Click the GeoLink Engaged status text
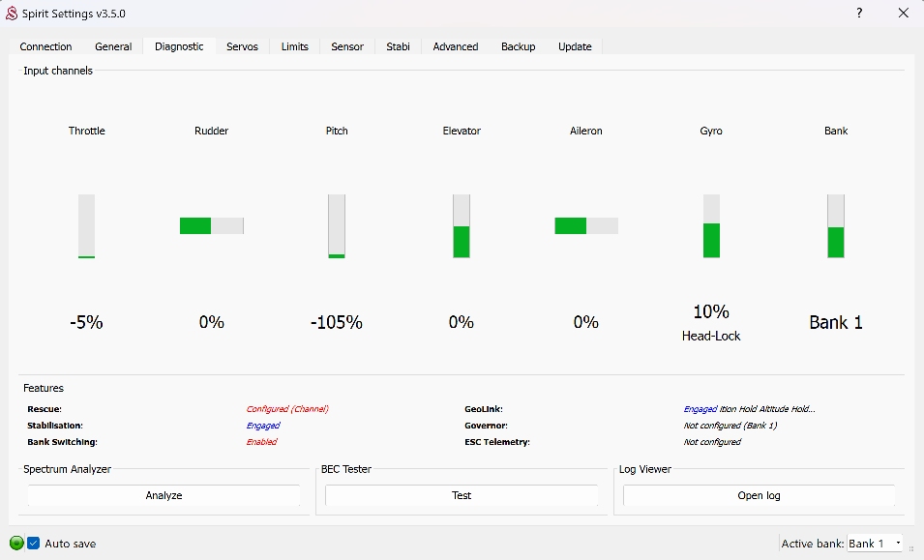The height and width of the screenshot is (560, 924). (700, 409)
